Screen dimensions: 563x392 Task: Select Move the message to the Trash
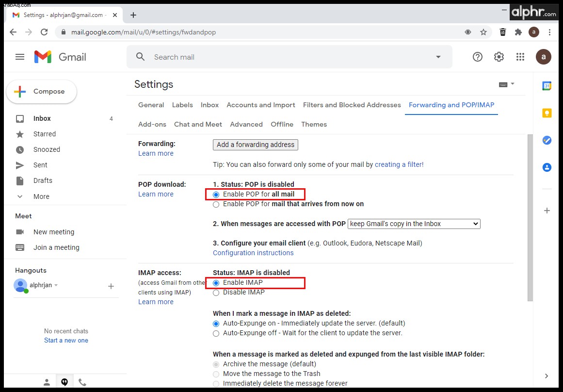[x=216, y=374]
